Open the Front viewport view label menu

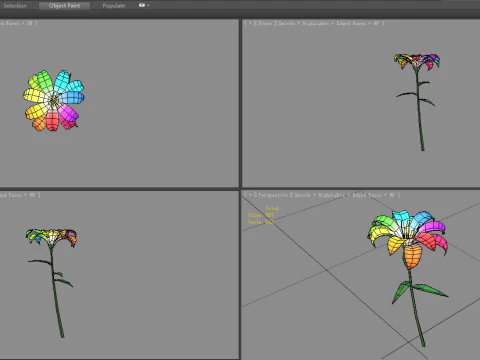coord(266,23)
